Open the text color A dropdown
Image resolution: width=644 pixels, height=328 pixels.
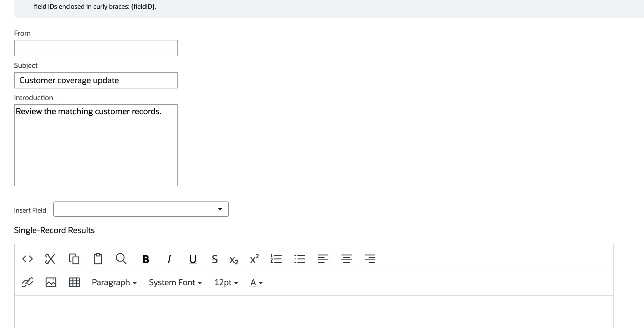257,282
